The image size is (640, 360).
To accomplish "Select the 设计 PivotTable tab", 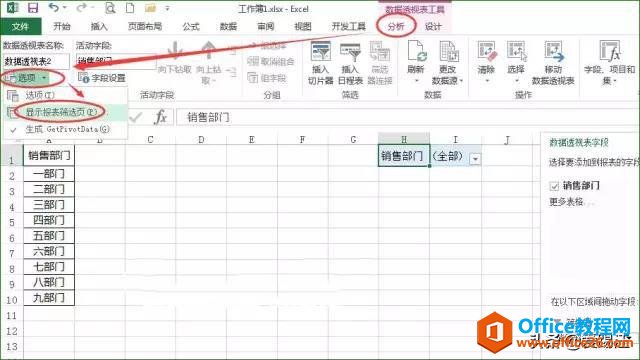I will (433, 27).
